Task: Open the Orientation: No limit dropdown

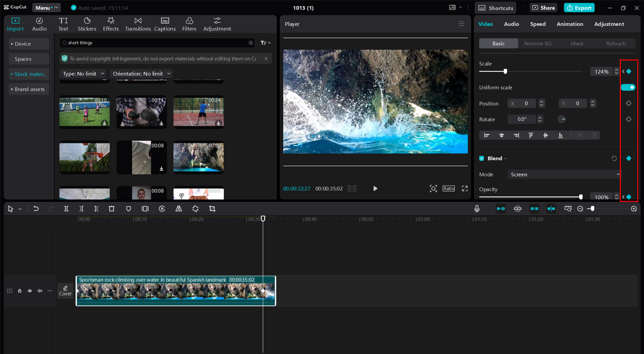Action: [141, 74]
